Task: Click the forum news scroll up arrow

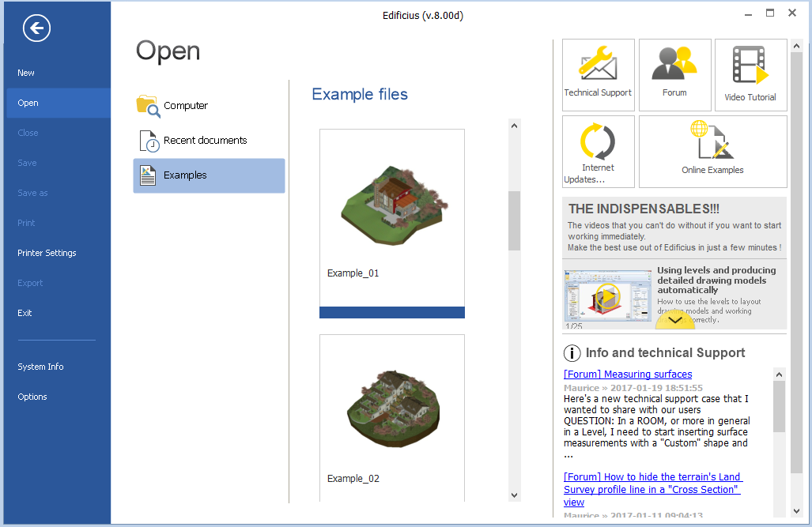Action: point(779,375)
